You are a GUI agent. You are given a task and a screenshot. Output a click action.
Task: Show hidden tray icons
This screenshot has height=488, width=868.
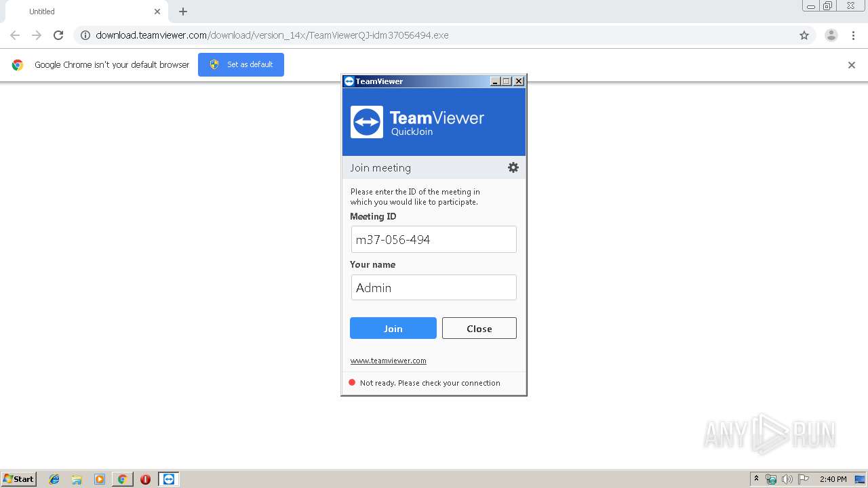(756, 479)
